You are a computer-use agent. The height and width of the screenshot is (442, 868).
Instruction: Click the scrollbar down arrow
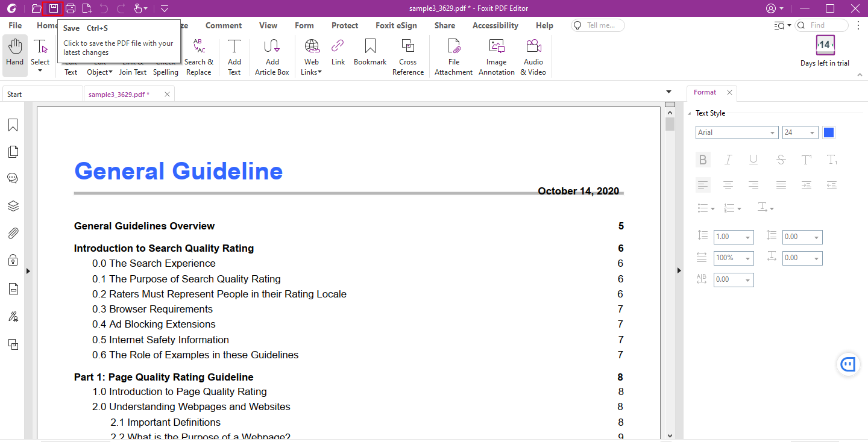(x=670, y=435)
